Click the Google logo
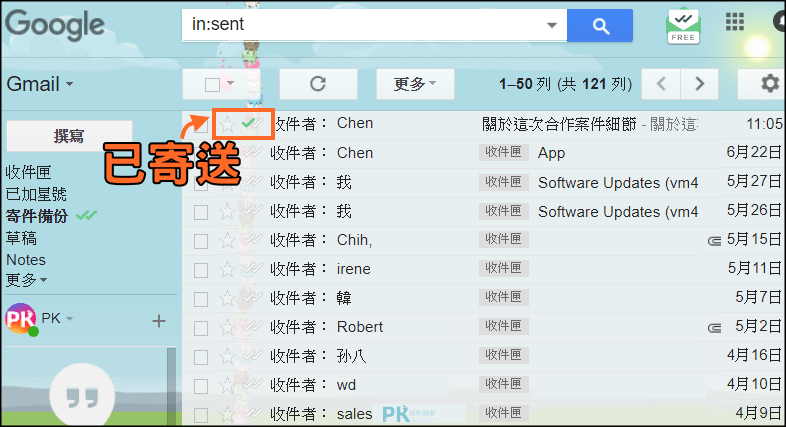Image resolution: width=786 pixels, height=427 pixels. 55,26
